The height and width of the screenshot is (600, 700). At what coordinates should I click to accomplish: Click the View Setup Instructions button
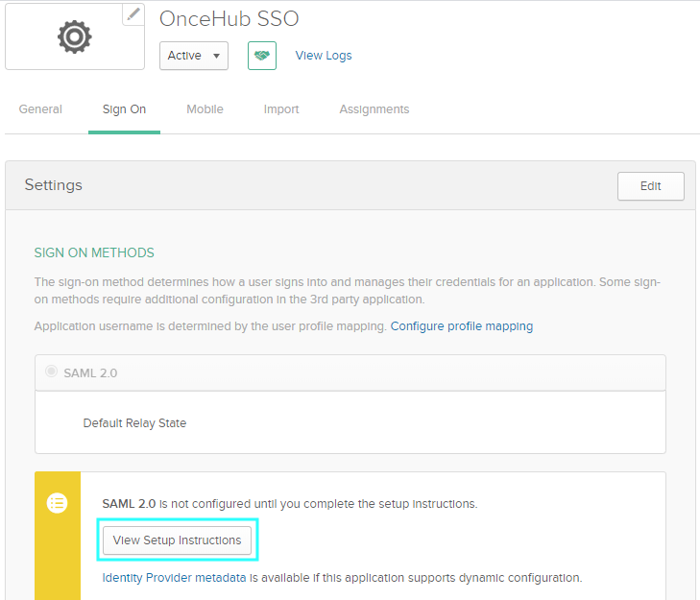tap(178, 540)
